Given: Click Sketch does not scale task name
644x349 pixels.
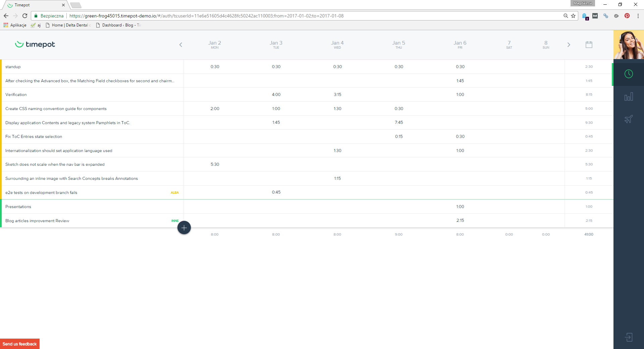Looking at the screenshot, I should click(55, 164).
